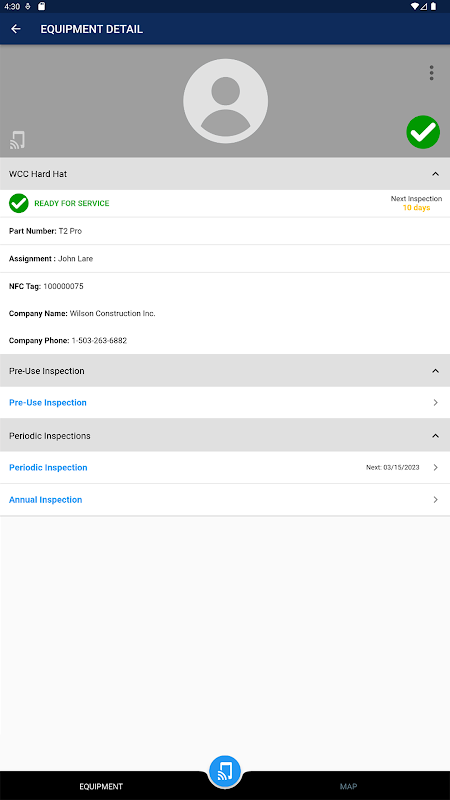Tap the blue NFC scan floating button

[x=224, y=771]
